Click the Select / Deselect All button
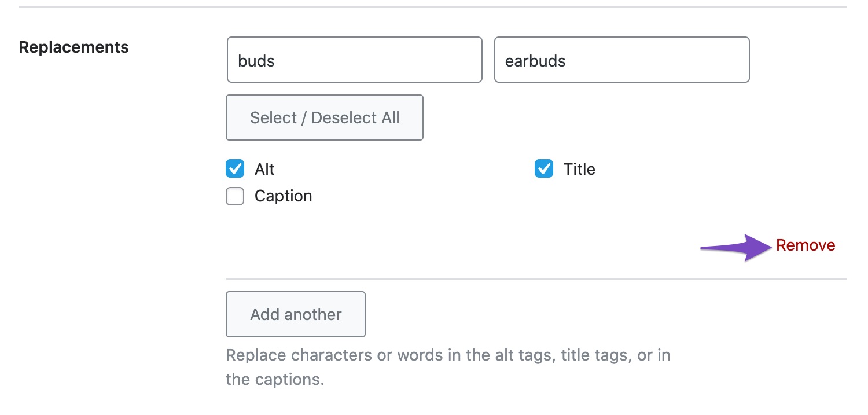 [325, 117]
